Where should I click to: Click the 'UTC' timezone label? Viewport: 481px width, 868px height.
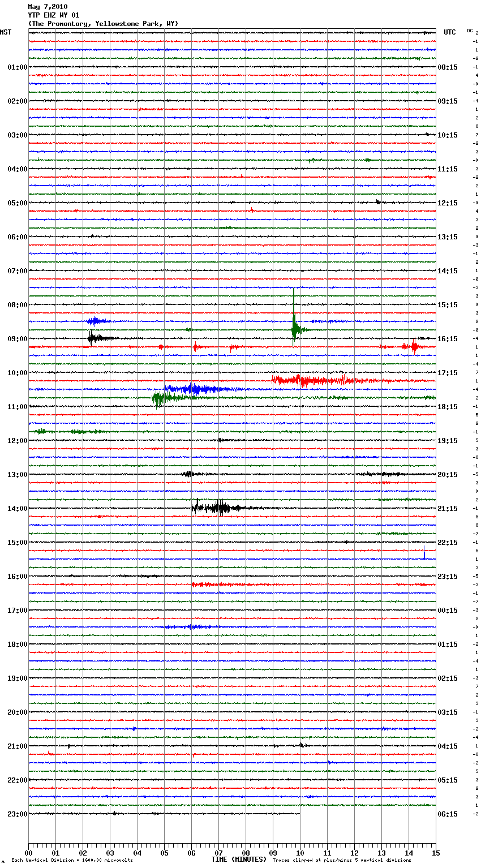tap(450, 32)
